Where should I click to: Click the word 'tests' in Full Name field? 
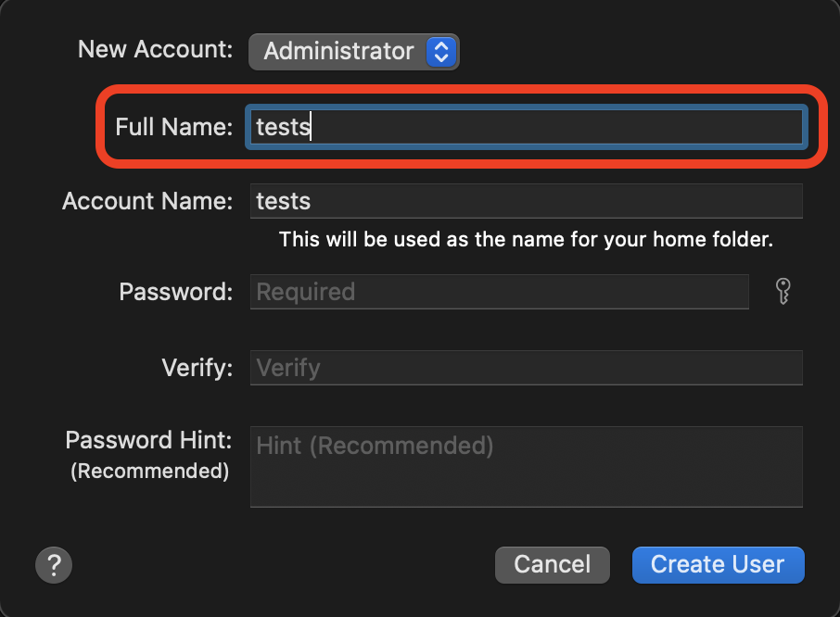point(283,126)
